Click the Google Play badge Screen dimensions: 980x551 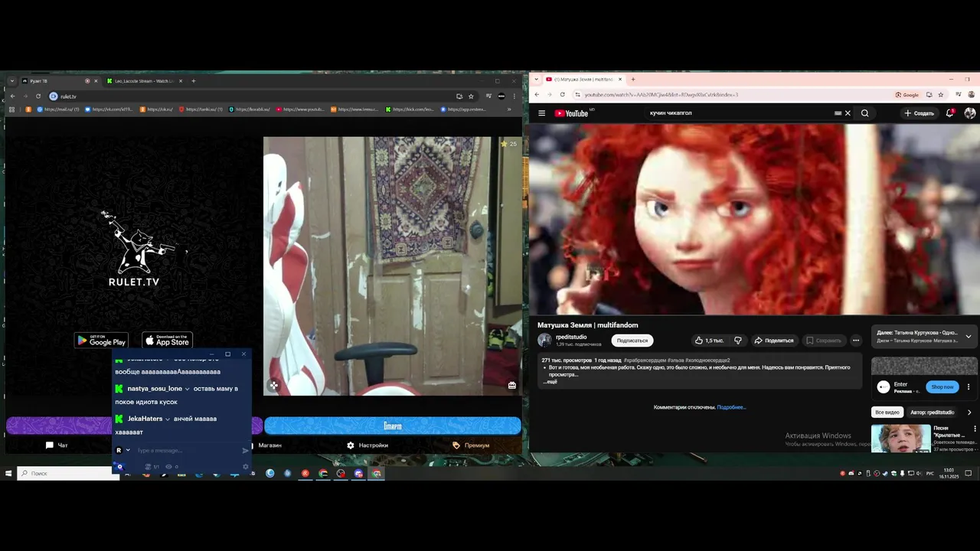(101, 341)
